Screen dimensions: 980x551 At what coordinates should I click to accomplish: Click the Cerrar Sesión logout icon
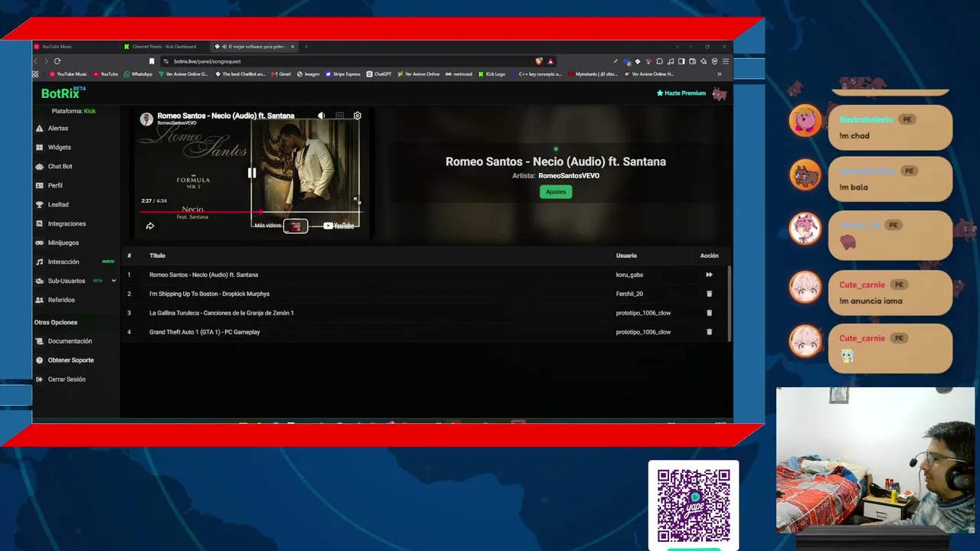click(x=40, y=380)
